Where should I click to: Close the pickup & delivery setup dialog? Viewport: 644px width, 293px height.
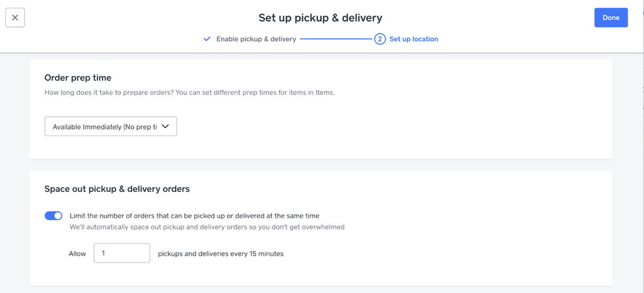coord(15,17)
